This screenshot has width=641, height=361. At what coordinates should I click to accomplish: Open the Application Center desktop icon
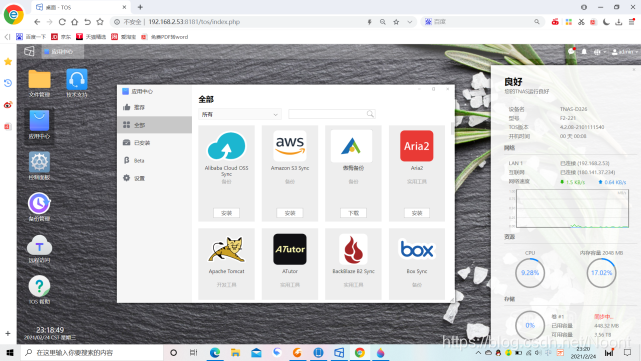[39, 121]
